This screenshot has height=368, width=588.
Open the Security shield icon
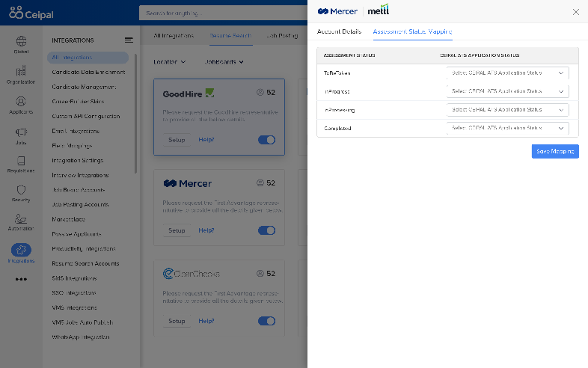click(x=21, y=194)
